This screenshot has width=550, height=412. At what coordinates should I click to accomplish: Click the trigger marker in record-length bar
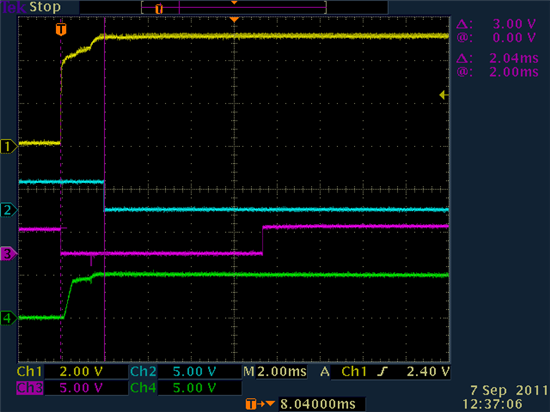pos(159,9)
